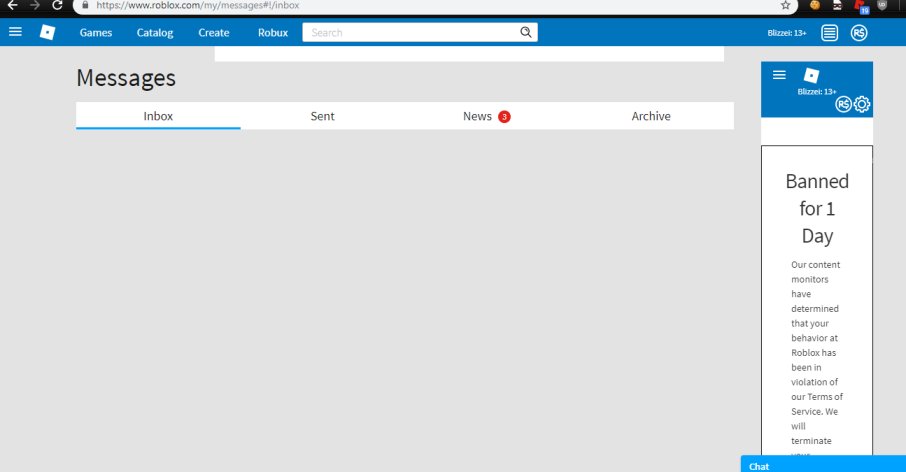Click the padlock security icon in address bar

coord(86,5)
